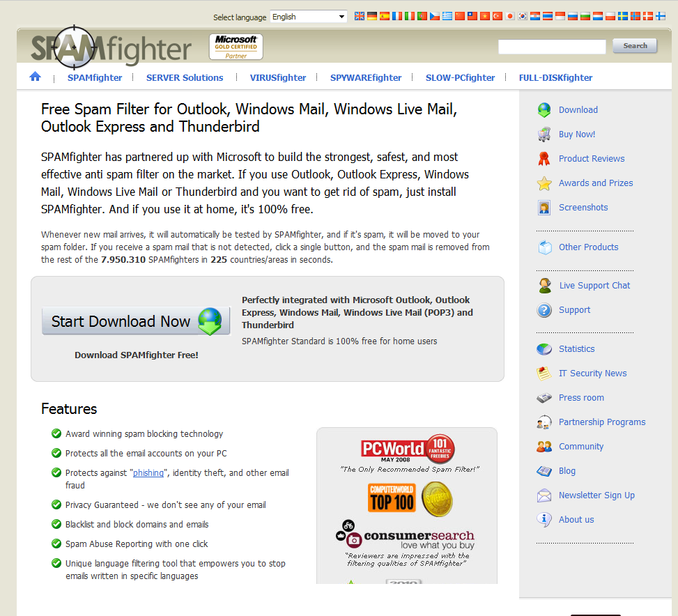Open the SPYWAREfighter menu item
The image size is (678, 616).
366,78
